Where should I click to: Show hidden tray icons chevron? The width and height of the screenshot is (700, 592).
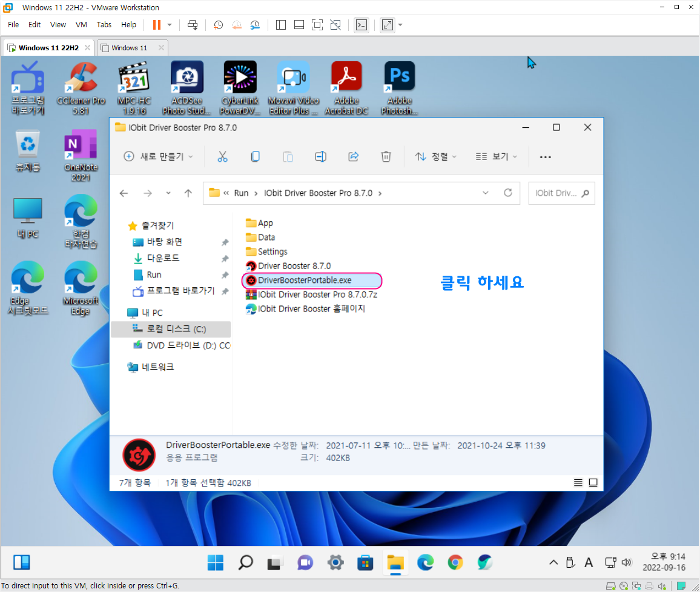point(553,562)
